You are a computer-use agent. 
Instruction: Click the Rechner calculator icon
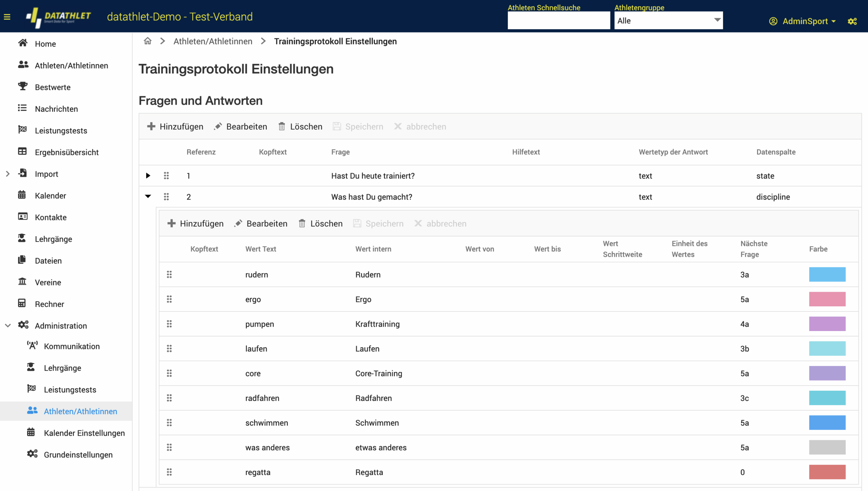click(x=22, y=303)
